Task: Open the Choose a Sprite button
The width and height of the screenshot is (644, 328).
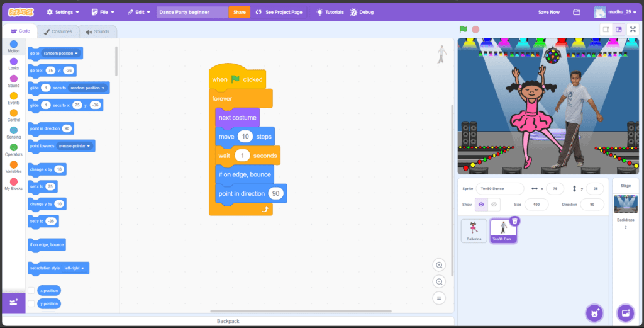Action: click(x=593, y=312)
